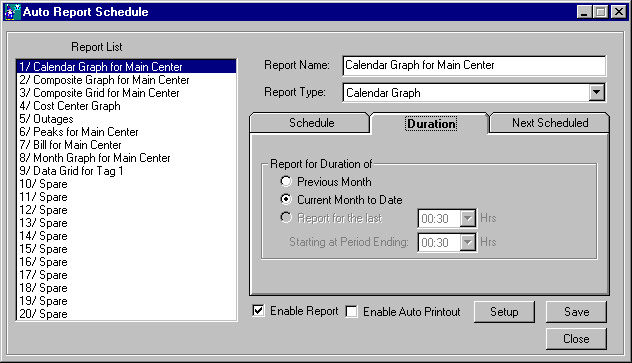The width and height of the screenshot is (632, 363).
Task: Open the Next Scheduled tab
Action: (x=549, y=123)
